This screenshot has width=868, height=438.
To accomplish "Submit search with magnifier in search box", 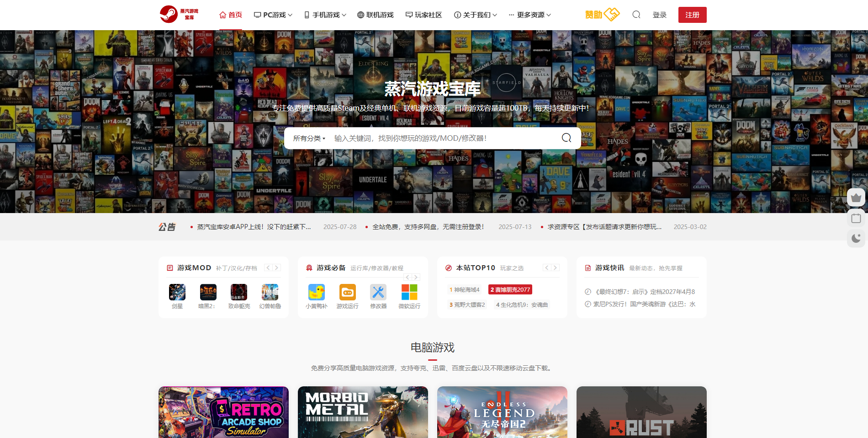I will (x=566, y=138).
